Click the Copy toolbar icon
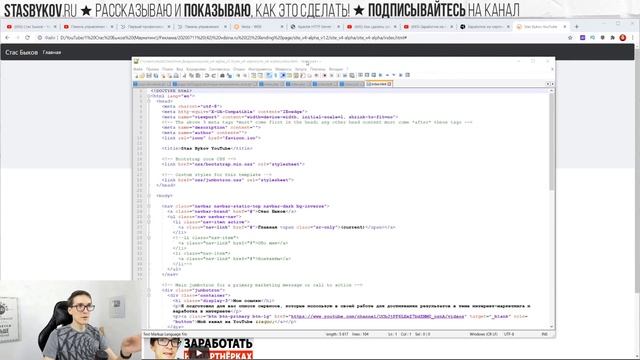The width and height of the screenshot is (640, 360). pyautogui.click(x=191, y=76)
